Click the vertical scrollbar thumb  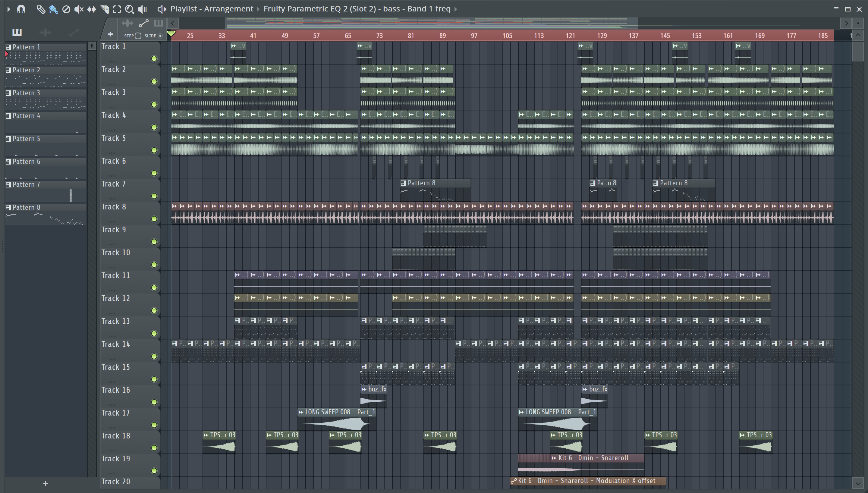[x=858, y=52]
